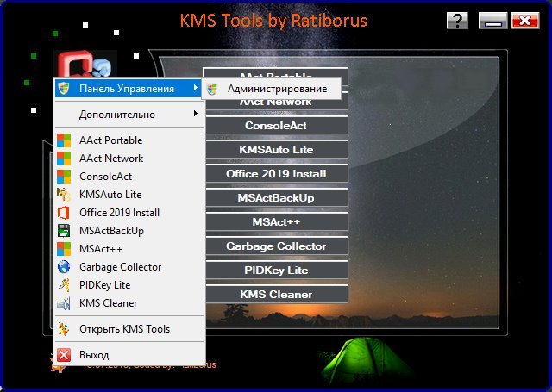Screen dimensions: 552x392
Task: Click the MSActBackUp main panel button
Action: [x=277, y=197]
